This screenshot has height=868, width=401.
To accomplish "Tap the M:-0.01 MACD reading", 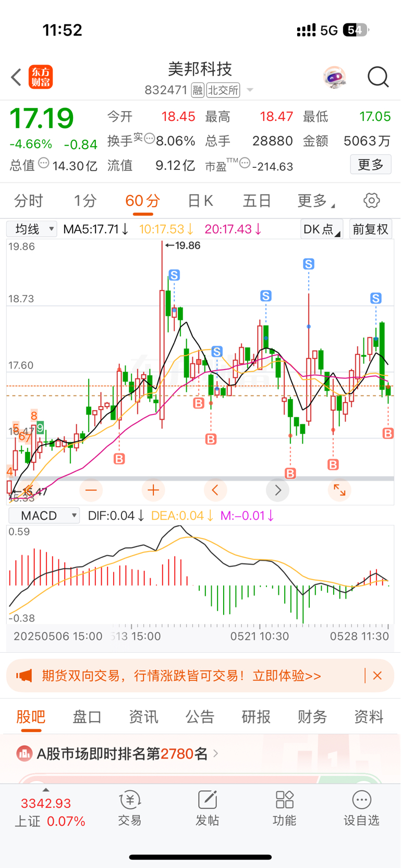I will (x=247, y=516).
